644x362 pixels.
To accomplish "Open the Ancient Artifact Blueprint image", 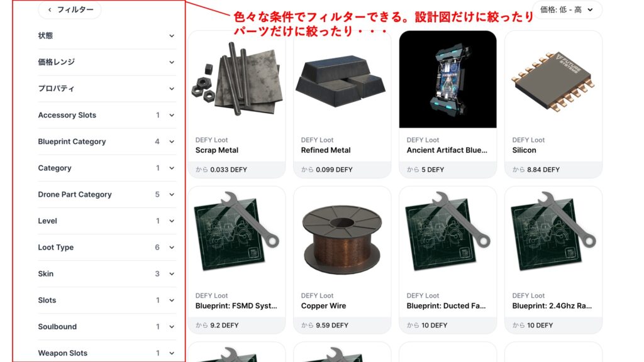I will tap(448, 79).
